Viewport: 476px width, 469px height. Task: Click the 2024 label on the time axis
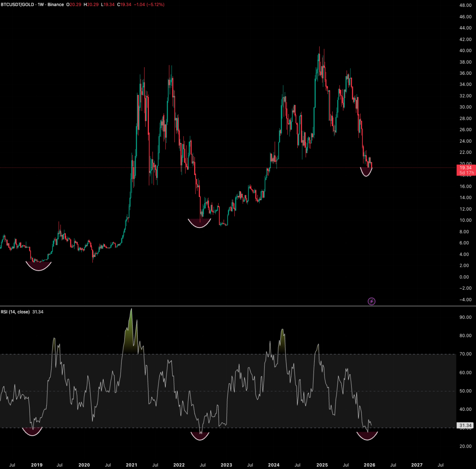274,465
